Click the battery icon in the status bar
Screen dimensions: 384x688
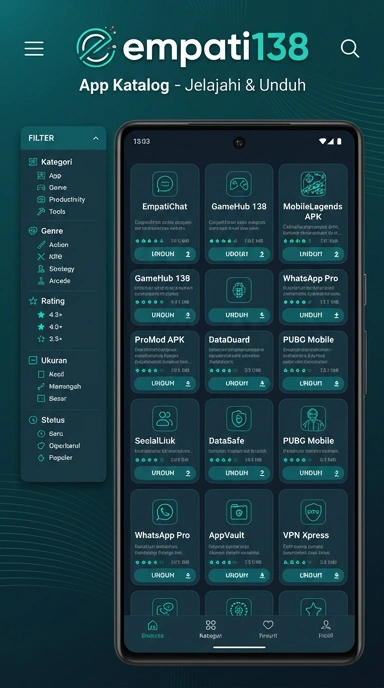pos(339,141)
